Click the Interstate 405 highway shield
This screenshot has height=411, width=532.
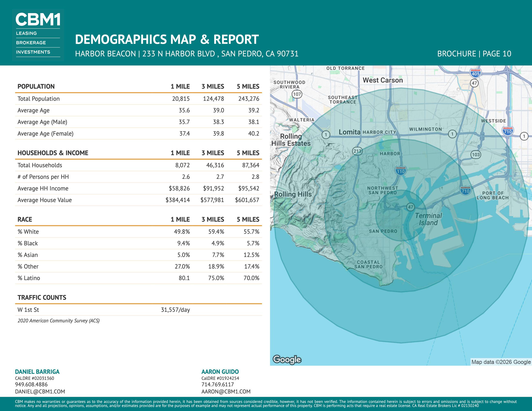tap(475, 74)
